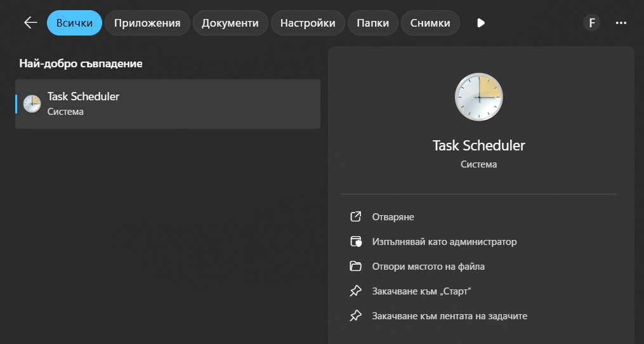Open Task Scheduler best match result
This screenshot has height=344, width=644.
[168, 104]
